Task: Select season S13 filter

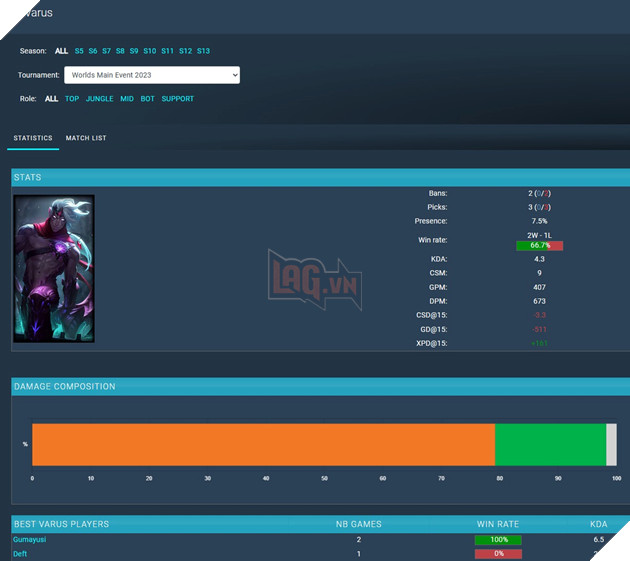Action: pos(203,51)
